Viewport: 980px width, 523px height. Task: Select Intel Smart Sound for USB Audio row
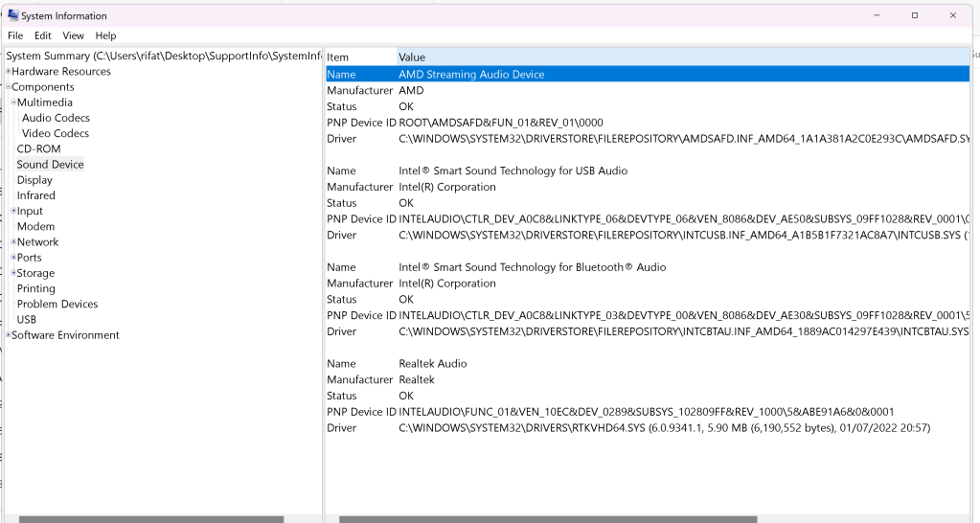(648, 171)
